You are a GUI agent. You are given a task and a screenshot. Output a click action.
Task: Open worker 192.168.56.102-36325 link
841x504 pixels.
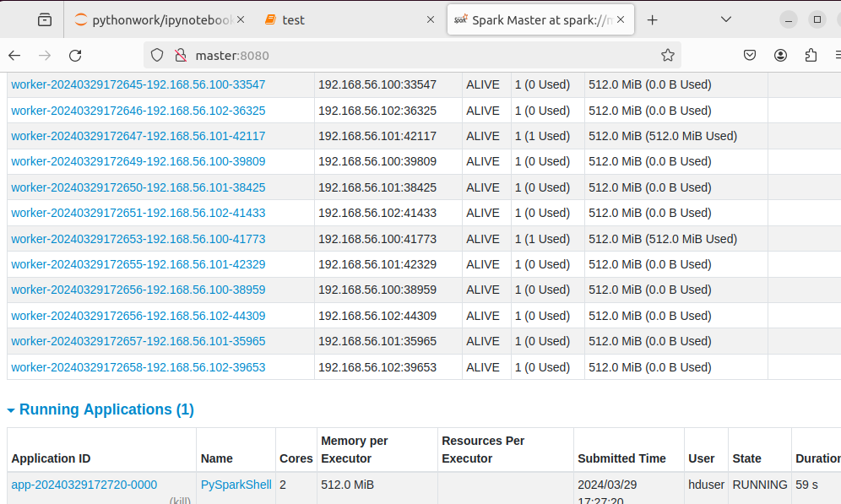tap(138, 111)
